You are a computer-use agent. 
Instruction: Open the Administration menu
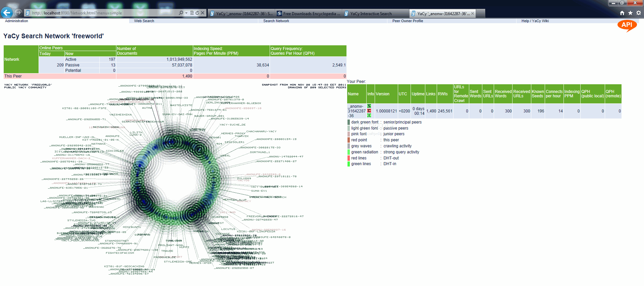pyautogui.click(x=16, y=21)
